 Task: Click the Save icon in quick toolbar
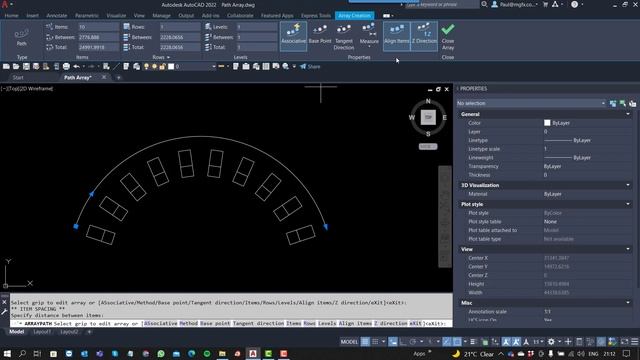coord(26,67)
